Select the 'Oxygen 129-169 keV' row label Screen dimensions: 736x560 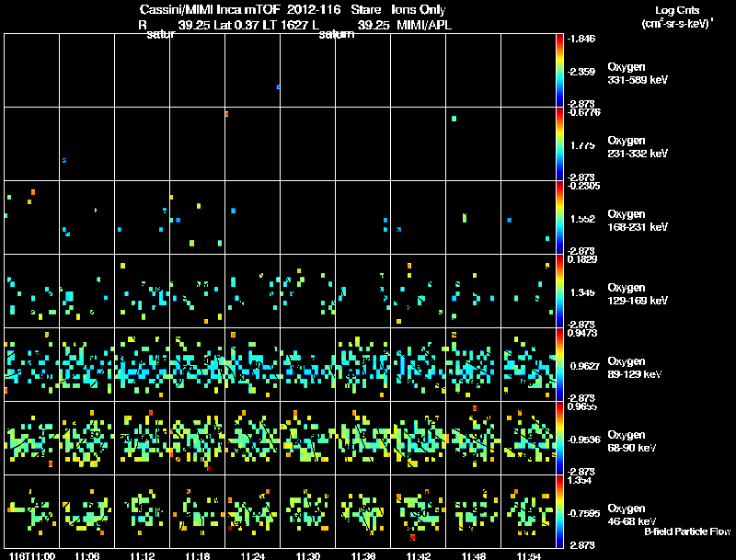(x=638, y=294)
